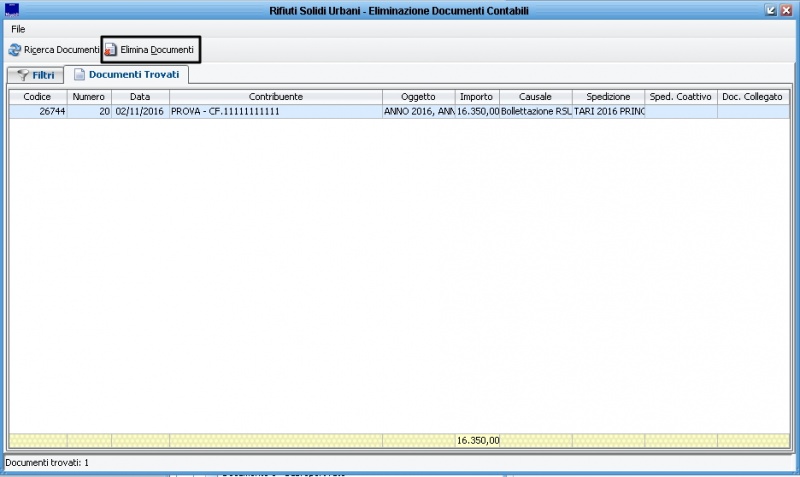The height and width of the screenshot is (477, 800).
Task: Select the Documenti Trovati tab
Action: tap(125, 75)
